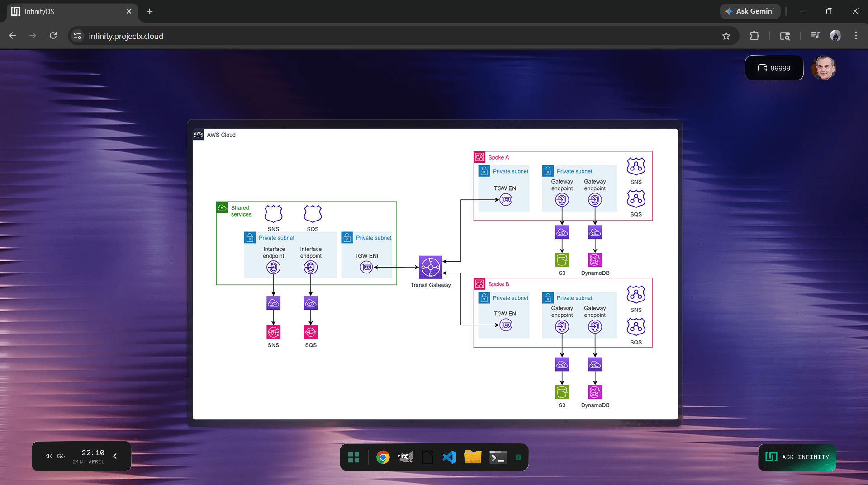Click the volume speaker icon
868x485 pixels.
(x=49, y=456)
